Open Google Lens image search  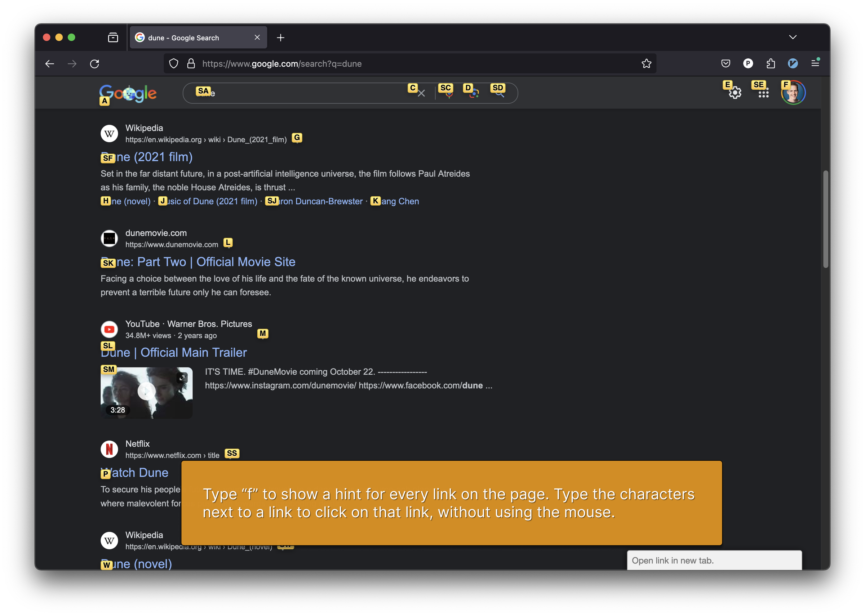474,93
